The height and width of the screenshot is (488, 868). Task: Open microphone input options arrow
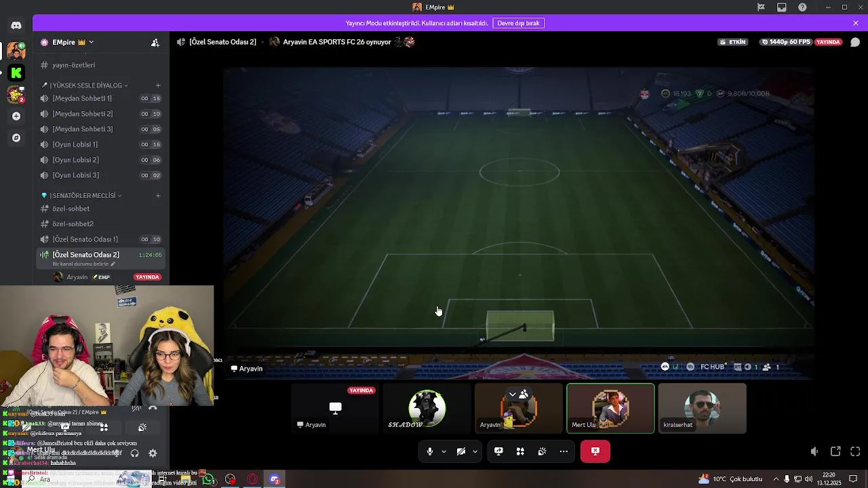(444, 451)
